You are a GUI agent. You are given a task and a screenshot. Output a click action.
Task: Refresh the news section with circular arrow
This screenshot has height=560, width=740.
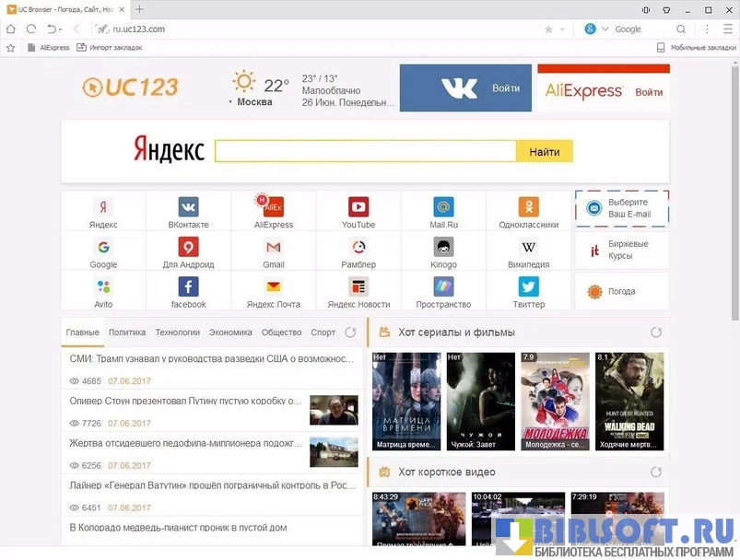pyautogui.click(x=350, y=332)
